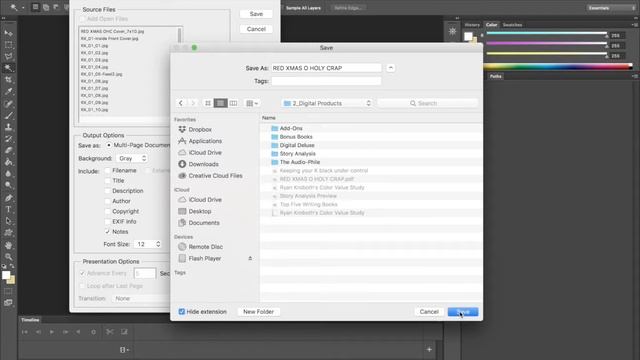Enable the Description include checkbox
This screenshot has height=360, width=640.
click(x=108, y=191)
